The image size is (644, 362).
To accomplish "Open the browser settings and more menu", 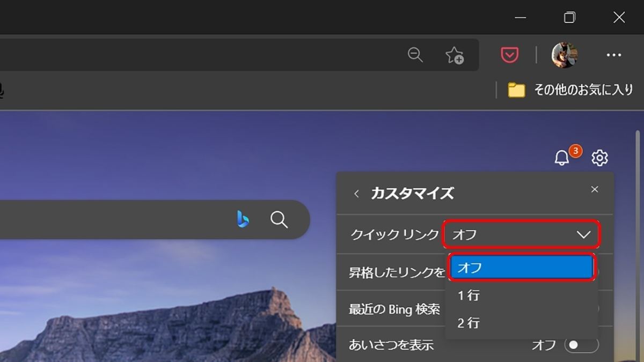I will pos(613,55).
